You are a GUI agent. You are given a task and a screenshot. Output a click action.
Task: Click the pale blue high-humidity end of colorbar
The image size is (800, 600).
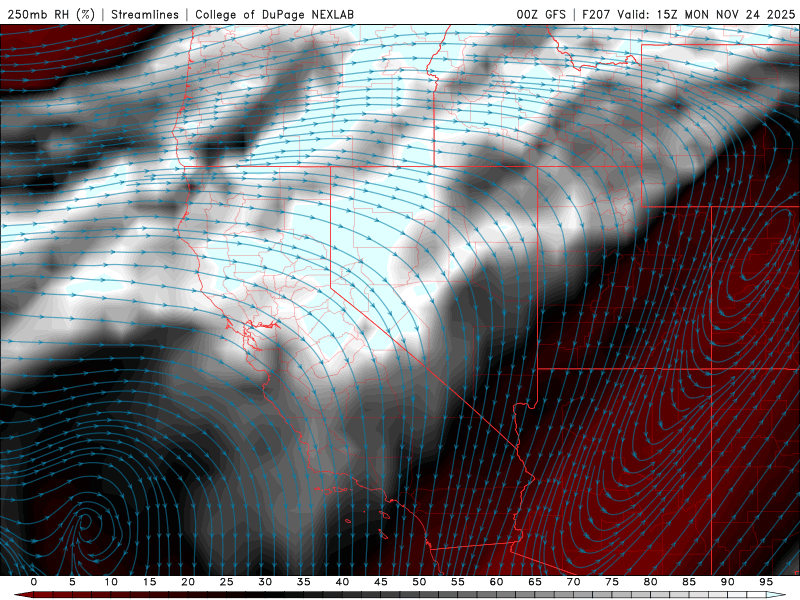[x=776, y=595]
